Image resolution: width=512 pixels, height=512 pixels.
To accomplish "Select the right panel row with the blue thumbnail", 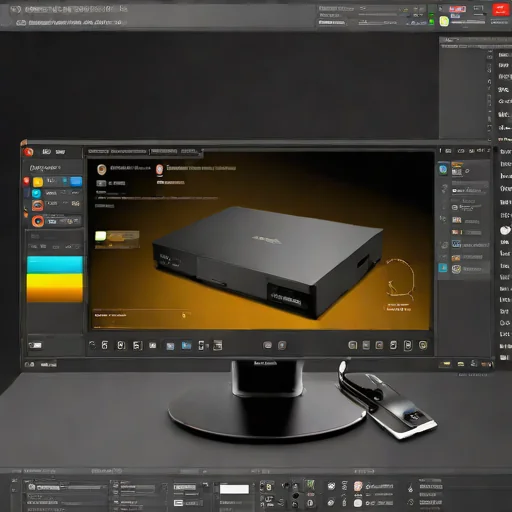I will (x=470, y=244).
